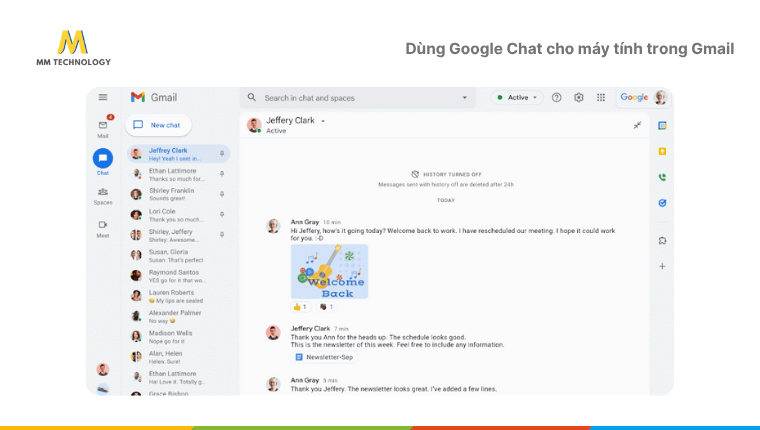
Task: Open Mail from the left sidebar
Action: click(x=103, y=128)
